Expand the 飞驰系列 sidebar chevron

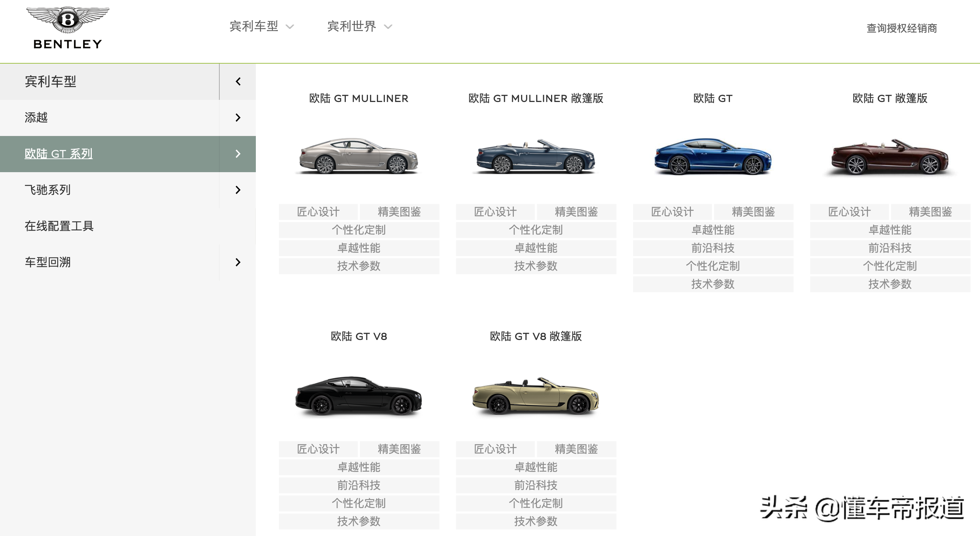click(x=238, y=190)
